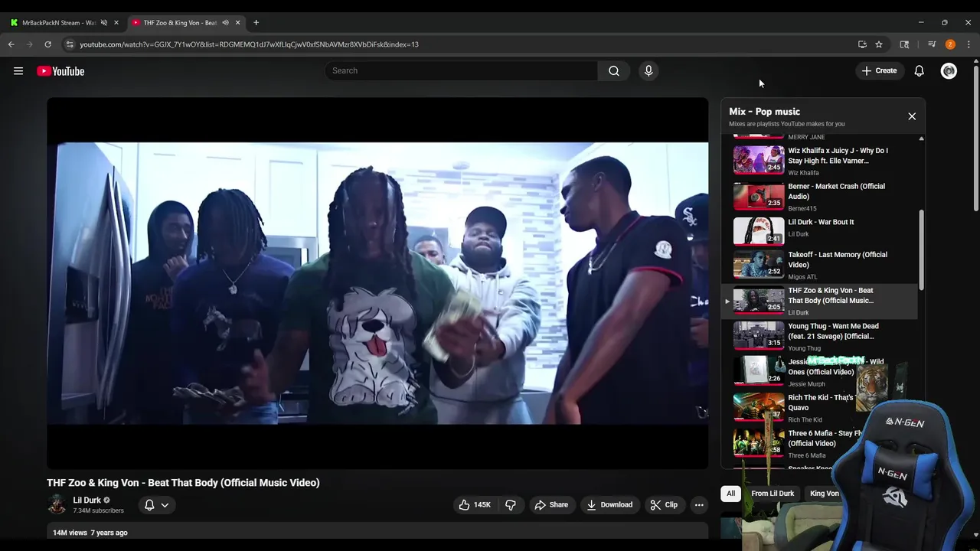Select the King Von filter chip
The height and width of the screenshot is (551, 980).
[x=825, y=494]
